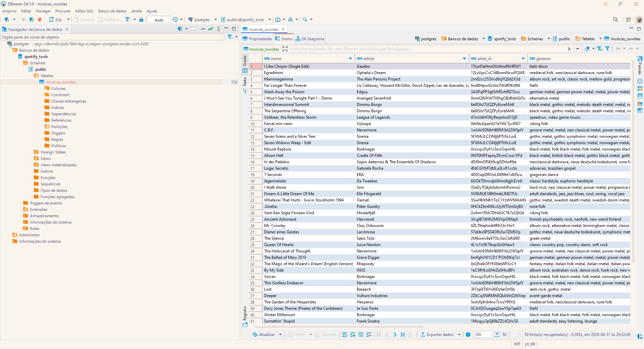This screenshot has width=644, height=349.
Task: Click the global search magnifier at top right
Action: point(615,19)
